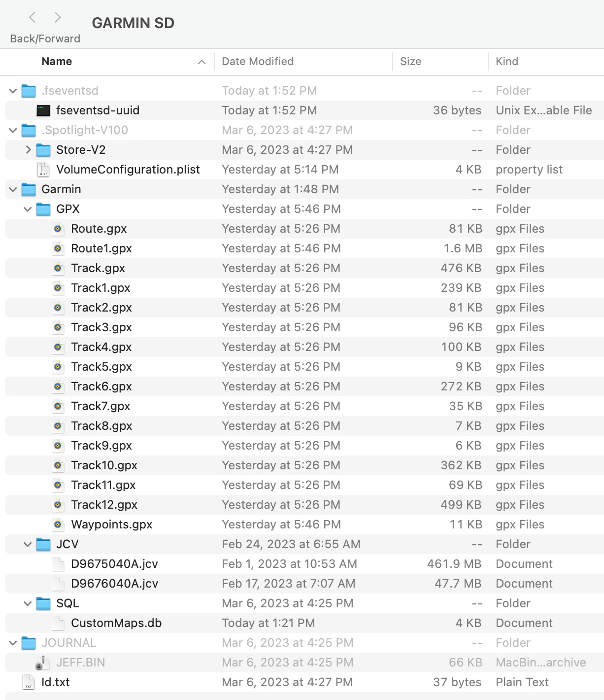The height and width of the screenshot is (700, 604).
Task: Sort by the Kind column header
Action: (507, 61)
